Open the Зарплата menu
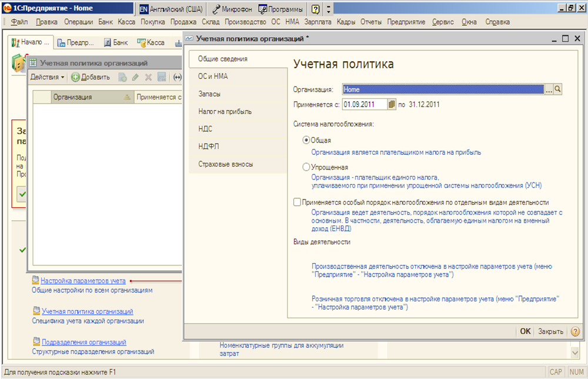 [318, 22]
